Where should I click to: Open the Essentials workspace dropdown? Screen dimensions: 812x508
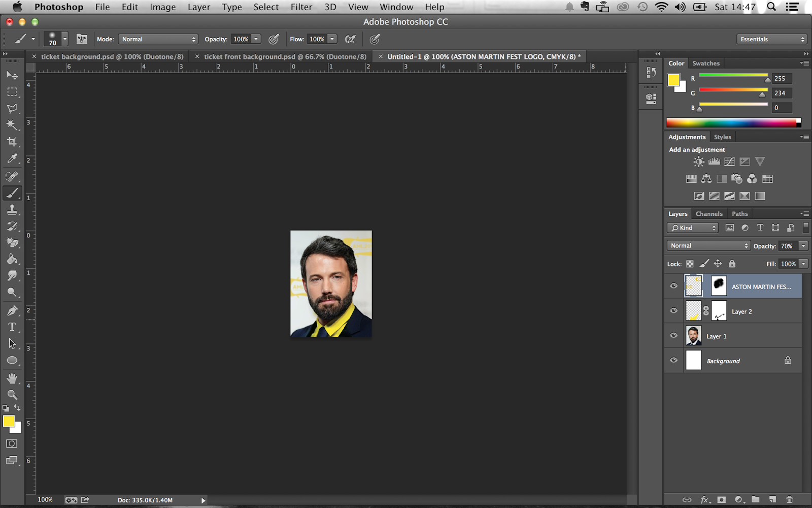771,39
